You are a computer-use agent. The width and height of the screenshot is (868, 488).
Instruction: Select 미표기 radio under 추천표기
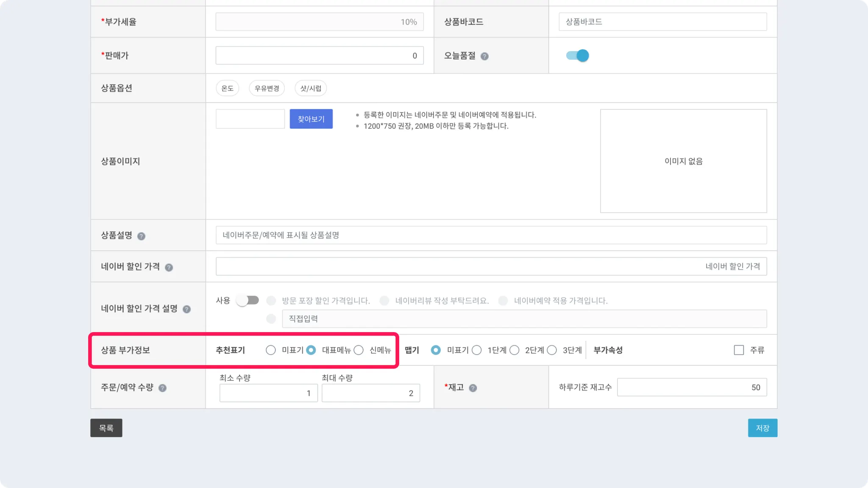pos(271,350)
